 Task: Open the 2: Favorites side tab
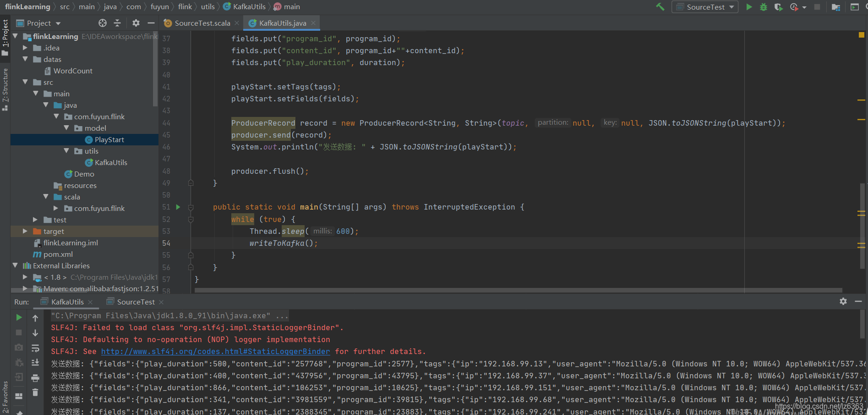click(5, 397)
